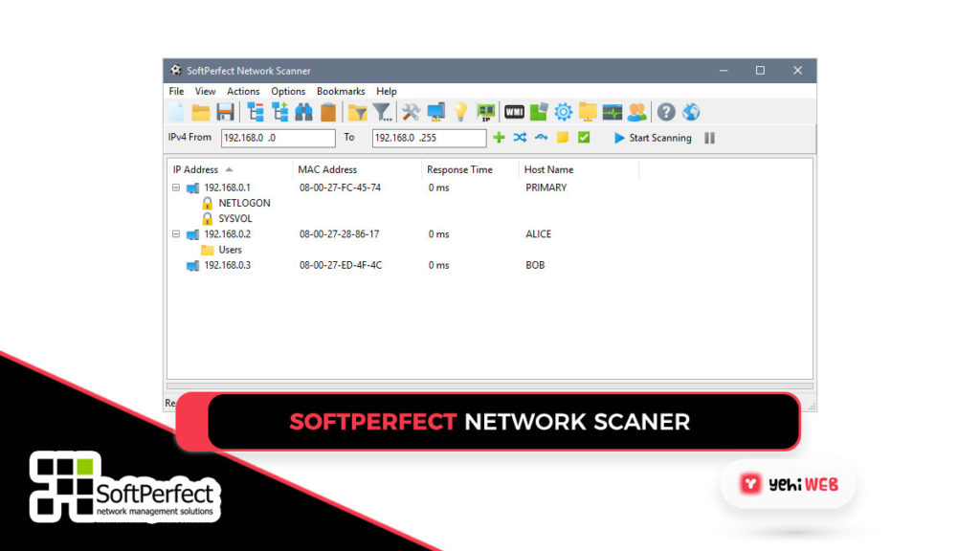This screenshot has width=980, height=551.
Task: Click the question mark Help icon
Action: [x=666, y=112]
